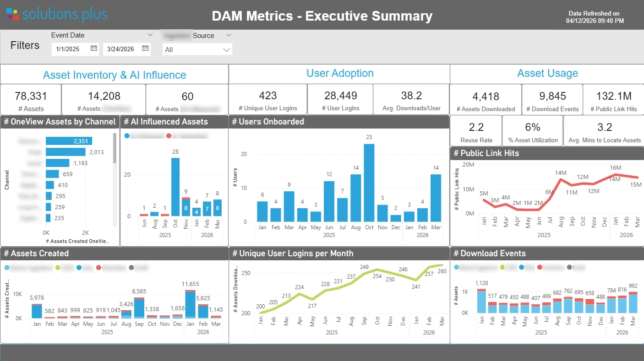Select the 423 Unique User Logins card
Viewport: 644px width, 361px height.
pos(267,99)
